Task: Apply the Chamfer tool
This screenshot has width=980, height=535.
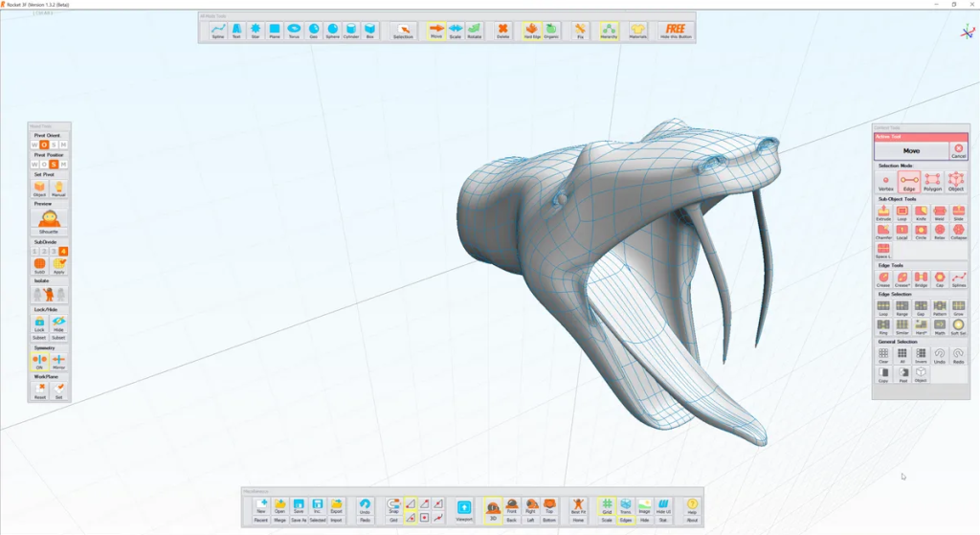Action: (883, 232)
